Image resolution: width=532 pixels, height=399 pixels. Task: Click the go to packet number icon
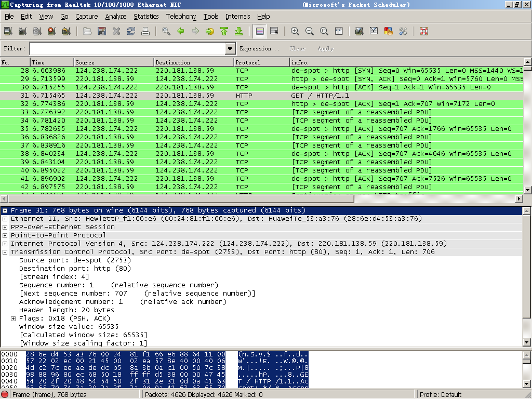(x=210, y=31)
